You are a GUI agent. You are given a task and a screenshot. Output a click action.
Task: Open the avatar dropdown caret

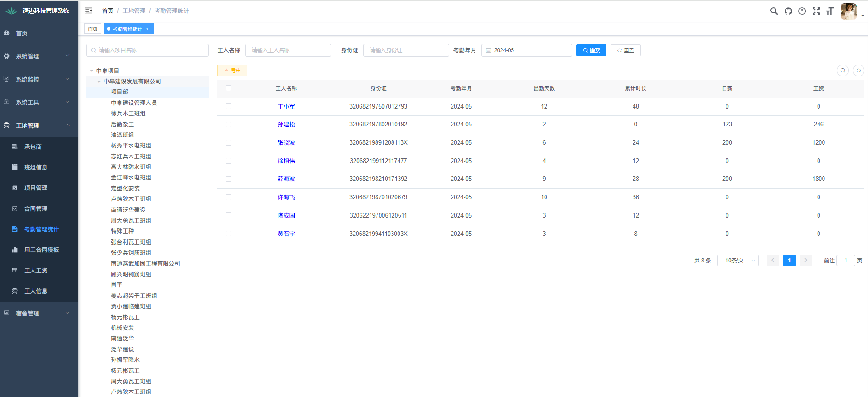click(863, 16)
